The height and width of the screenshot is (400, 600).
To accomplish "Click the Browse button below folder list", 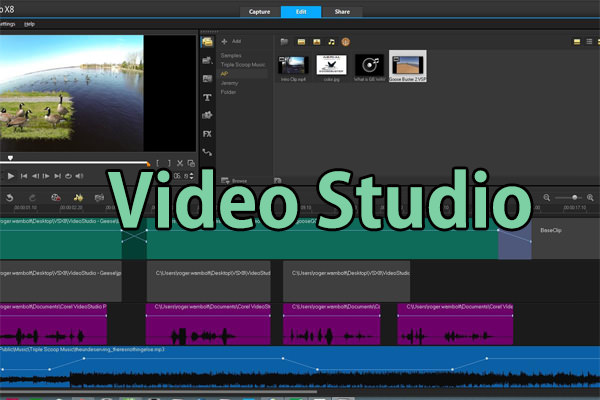I will tap(235, 182).
